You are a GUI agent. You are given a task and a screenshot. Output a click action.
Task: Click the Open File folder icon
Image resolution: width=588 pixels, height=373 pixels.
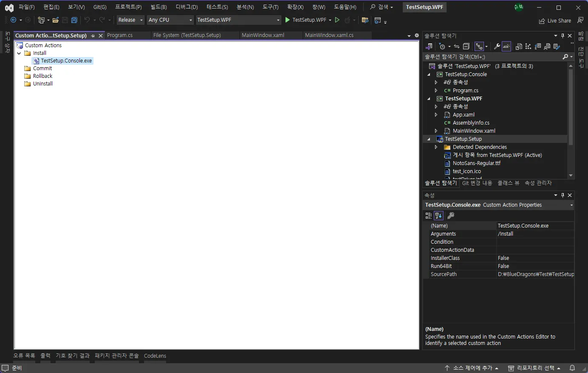pos(55,20)
